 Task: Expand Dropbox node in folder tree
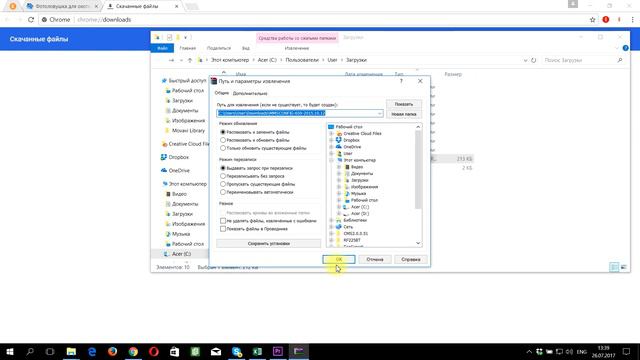(x=331, y=140)
